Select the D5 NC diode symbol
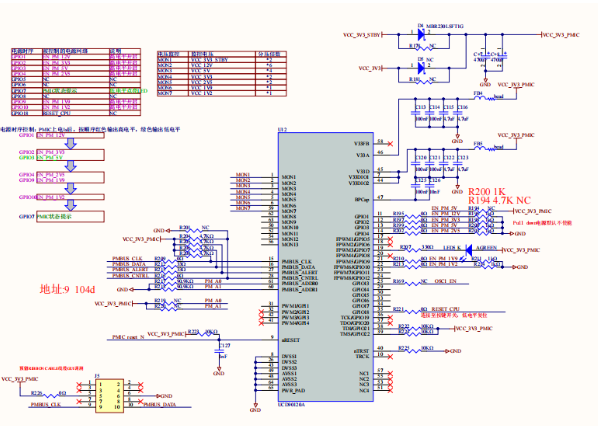This screenshot has height=426, width=598. click(421, 68)
